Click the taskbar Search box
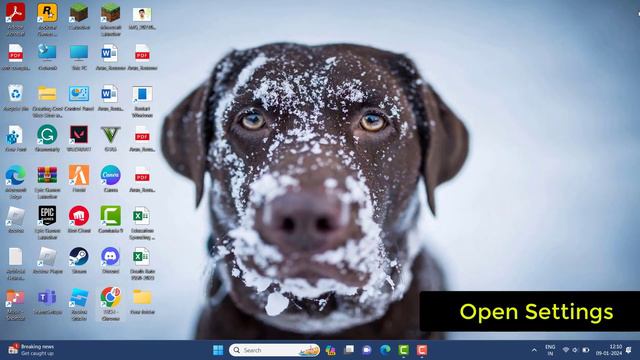The width and height of the screenshot is (640, 360). point(274,350)
